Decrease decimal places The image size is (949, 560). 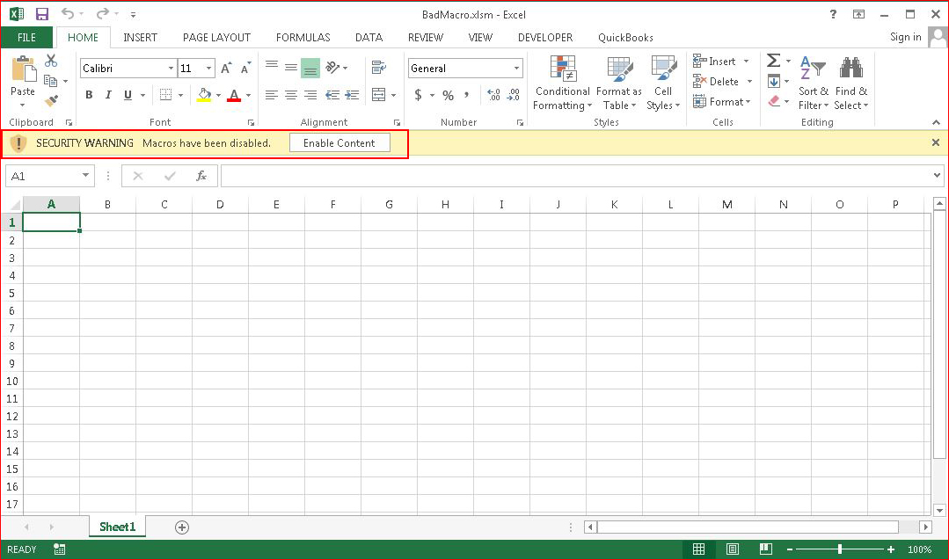click(514, 94)
